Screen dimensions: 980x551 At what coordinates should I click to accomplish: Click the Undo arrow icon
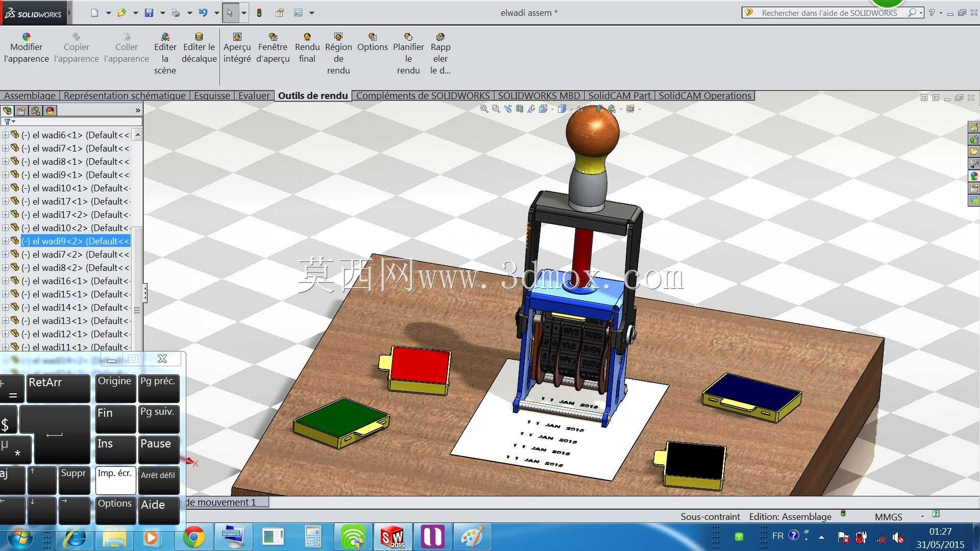(203, 13)
